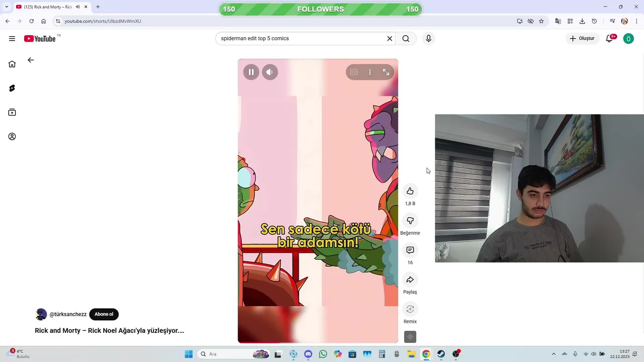Open the Windows Start menu

(x=189, y=354)
